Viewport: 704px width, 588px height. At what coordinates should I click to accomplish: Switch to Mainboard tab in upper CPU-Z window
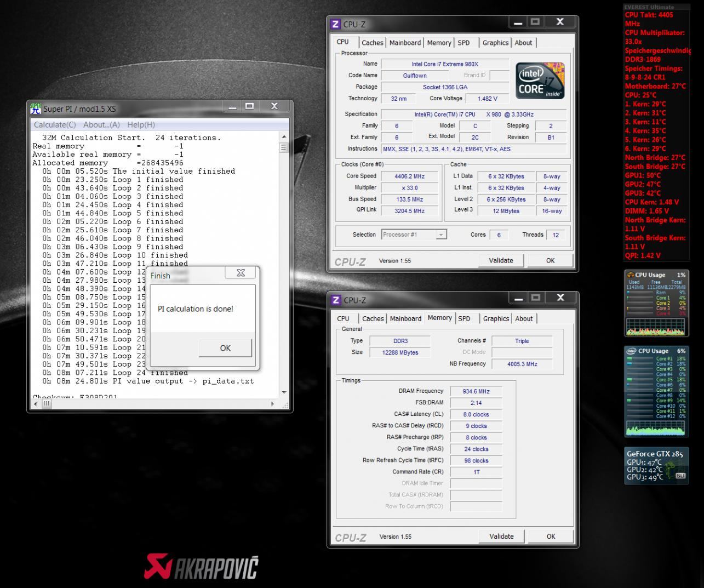pyautogui.click(x=405, y=43)
